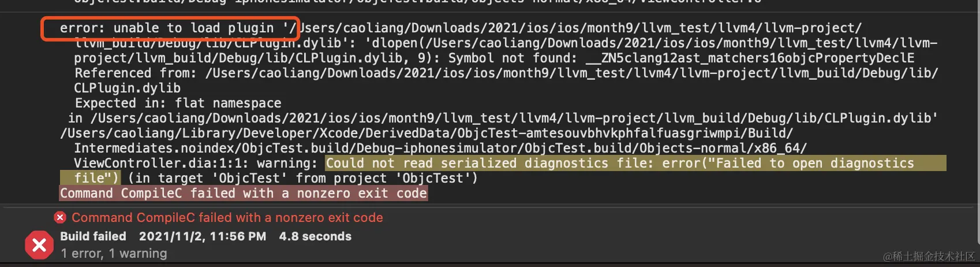Screen dimensions: 980x267
Task: Click the DerivedData path line in the log
Action: pyautogui.click(x=427, y=133)
